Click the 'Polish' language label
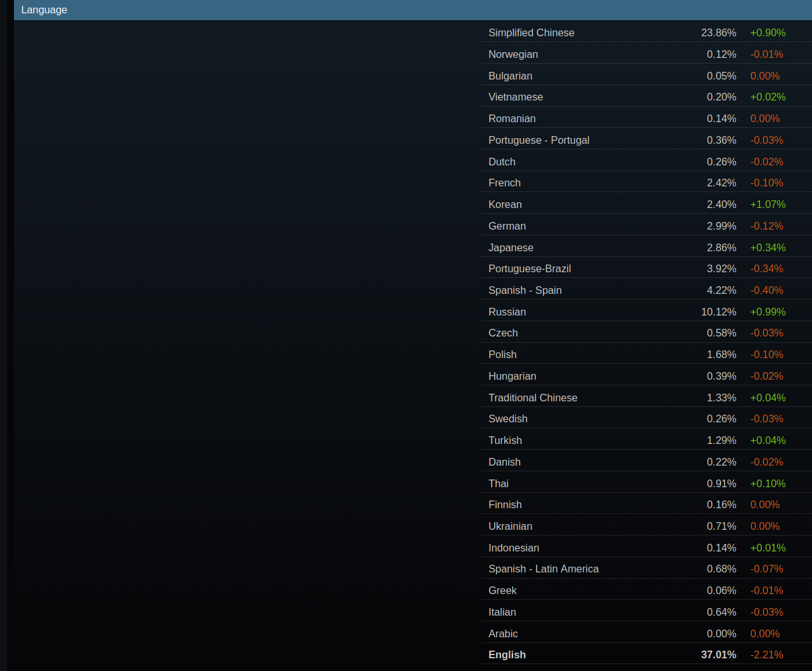 coord(502,354)
